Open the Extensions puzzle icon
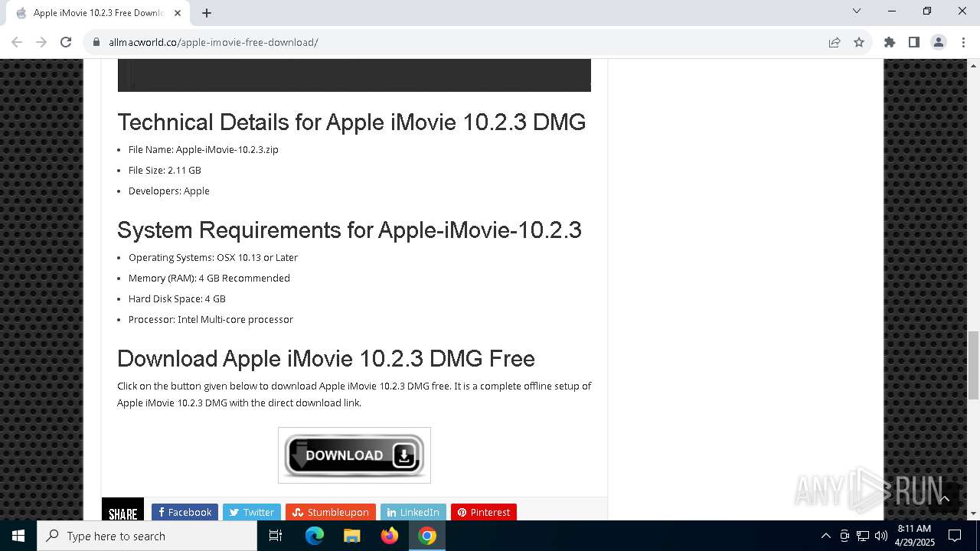 (x=890, y=42)
